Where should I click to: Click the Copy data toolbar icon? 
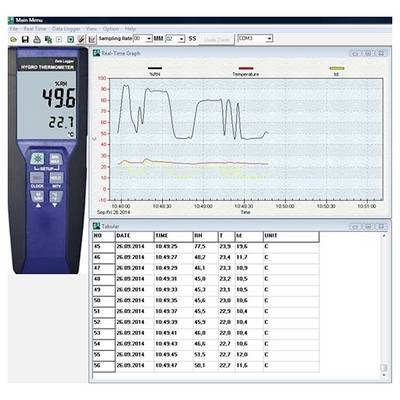click(x=48, y=39)
